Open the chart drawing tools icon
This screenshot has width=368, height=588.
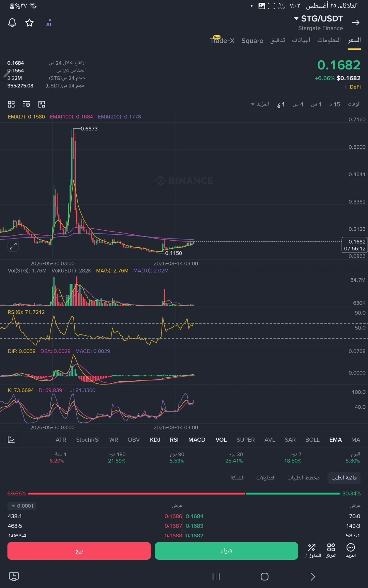pos(42,104)
